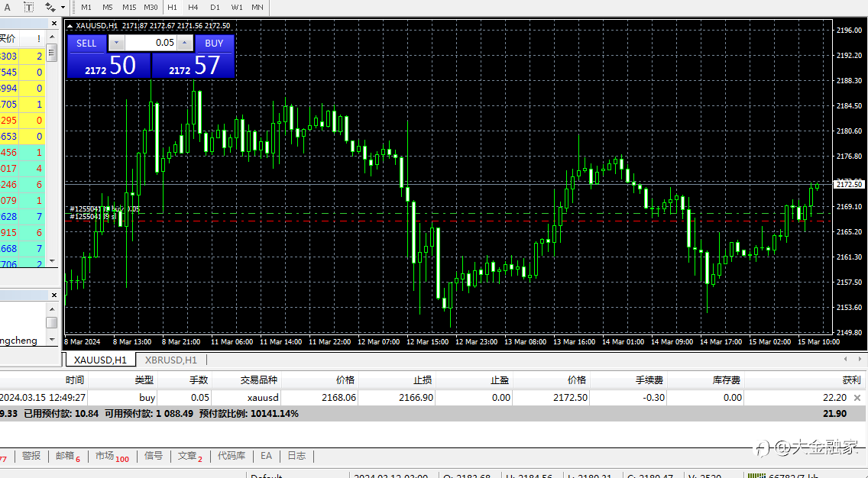The width and height of the screenshot is (868, 478).
Task: Select the order time 2024.03.15 12:49:27
Action: point(43,398)
